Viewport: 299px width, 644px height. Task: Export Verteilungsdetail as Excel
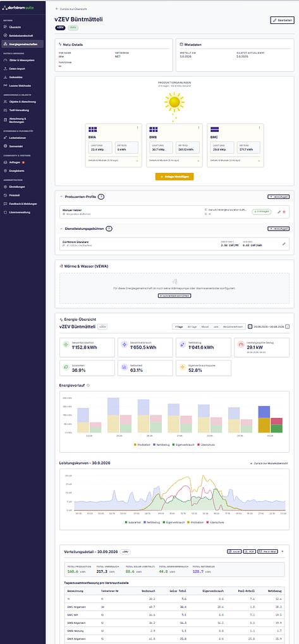[x=234, y=552]
